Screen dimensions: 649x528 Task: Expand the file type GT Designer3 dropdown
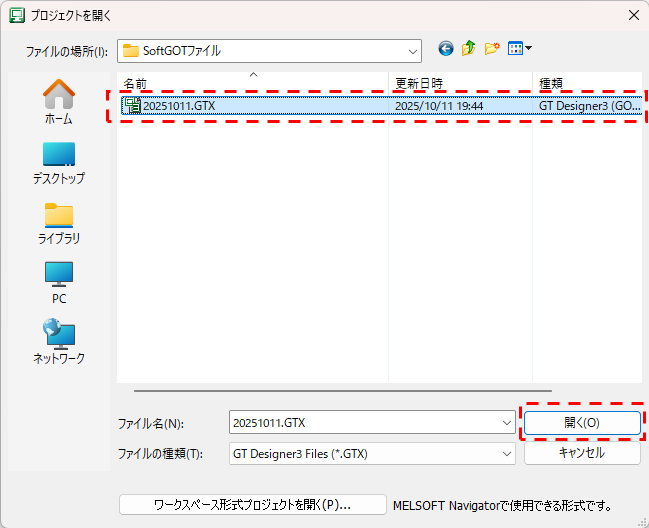tap(507, 453)
